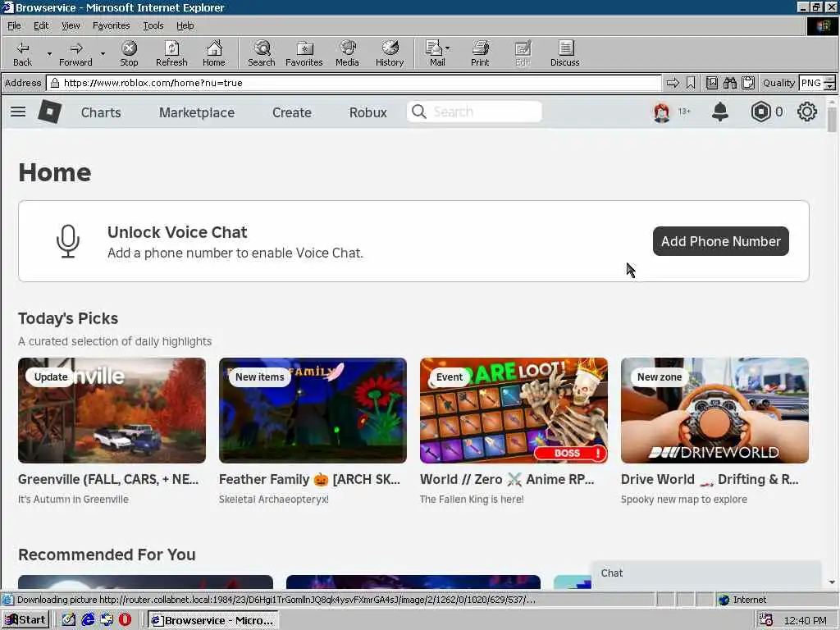Stop loading with the Stop button
This screenshot has height=630, width=840.
pos(129,53)
